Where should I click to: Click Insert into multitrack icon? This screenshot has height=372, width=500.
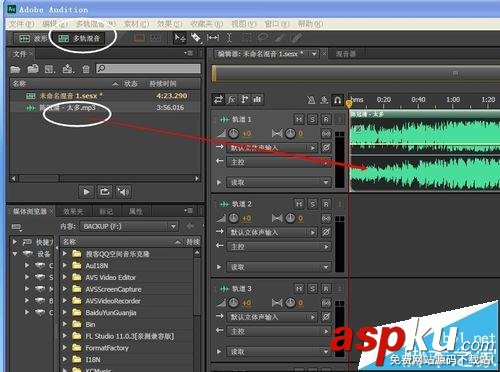tap(68, 69)
